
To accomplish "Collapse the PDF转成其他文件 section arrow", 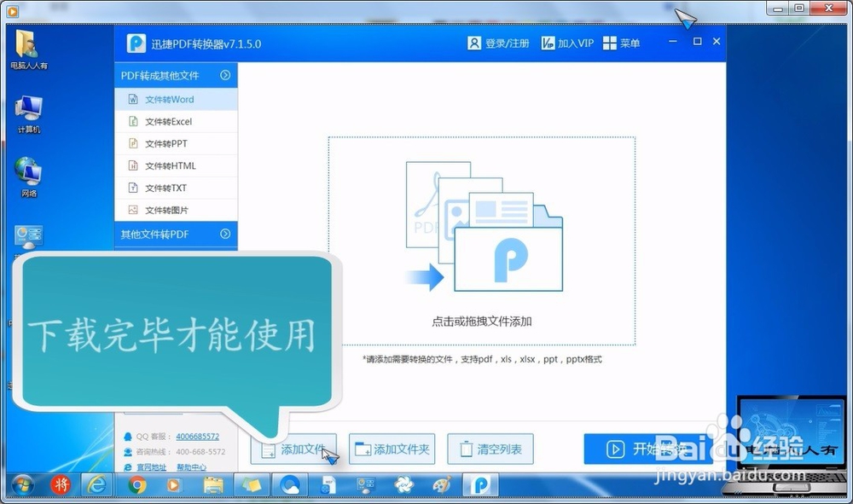I will (x=225, y=75).
